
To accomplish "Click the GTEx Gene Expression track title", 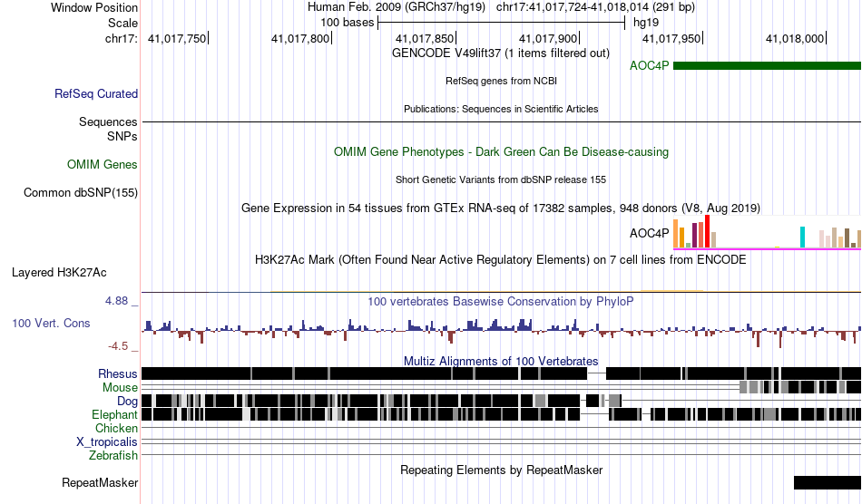I will pyautogui.click(x=501, y=208).
